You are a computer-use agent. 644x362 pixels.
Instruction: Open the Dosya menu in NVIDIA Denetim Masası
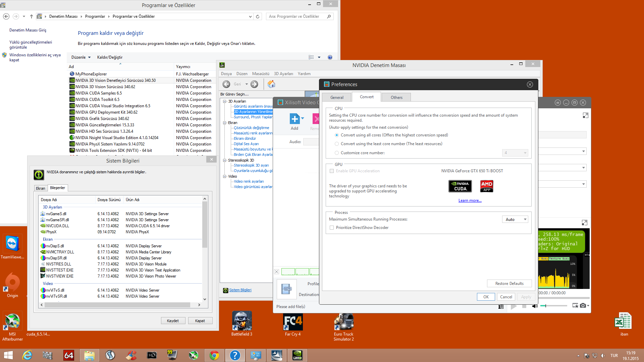click(226, 74)
